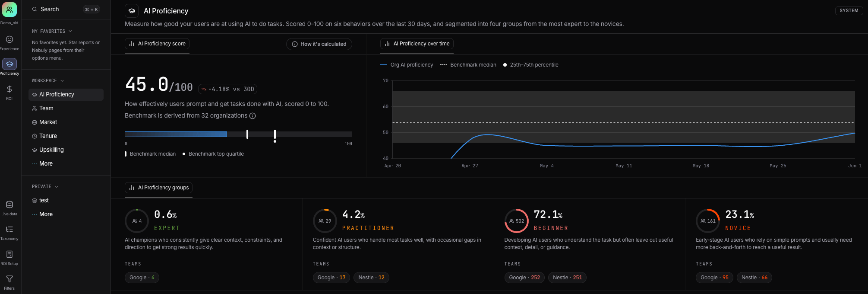Viewport: 868px width, 294px height.
Task: Click the Google · 252 team chip
Action: (524, 278)
